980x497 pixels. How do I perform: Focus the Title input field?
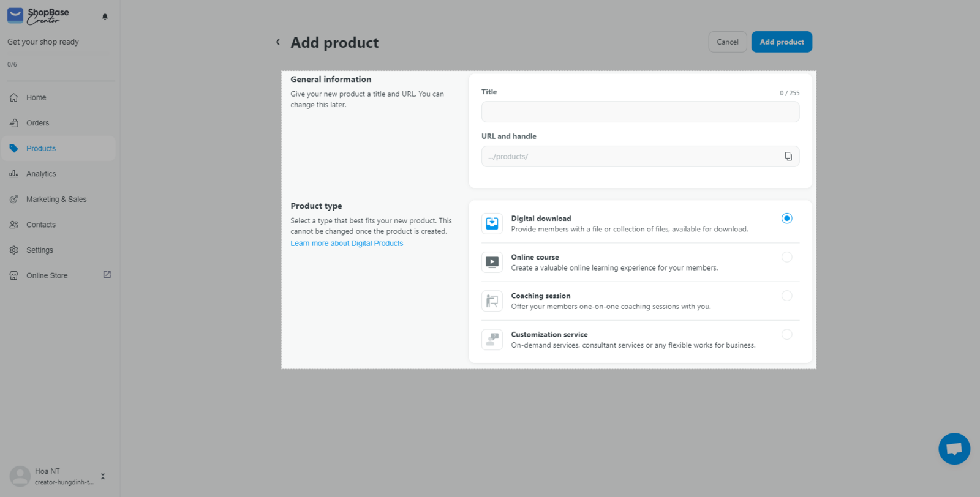640,112
